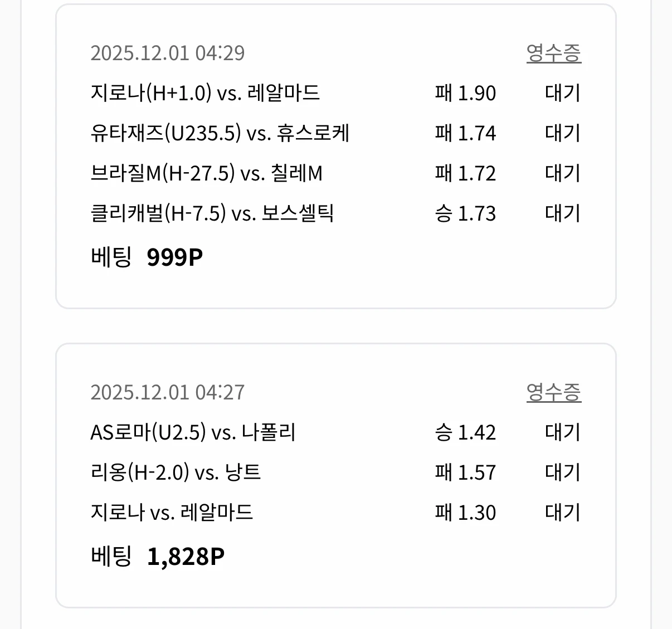672x629 pixels.
Task: Select the 지로나 vs. 레알마드 match row
Action: click(x=172, y=512)
